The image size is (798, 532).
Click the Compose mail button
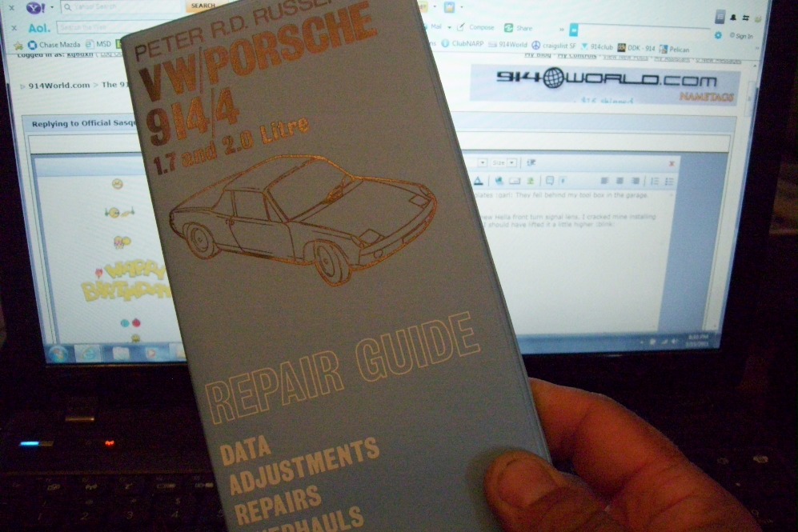(475, 27)
